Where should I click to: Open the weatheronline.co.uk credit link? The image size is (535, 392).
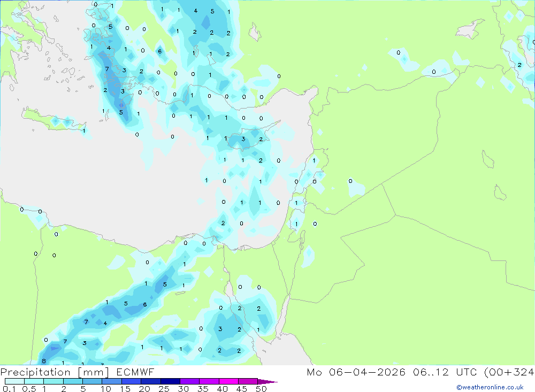click(490, 387)
